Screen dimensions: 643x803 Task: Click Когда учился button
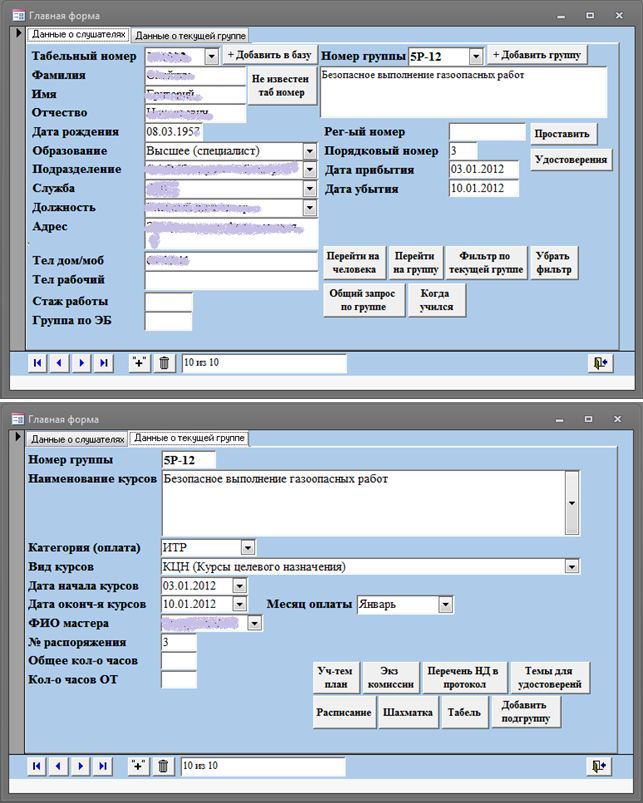(436, 300)
